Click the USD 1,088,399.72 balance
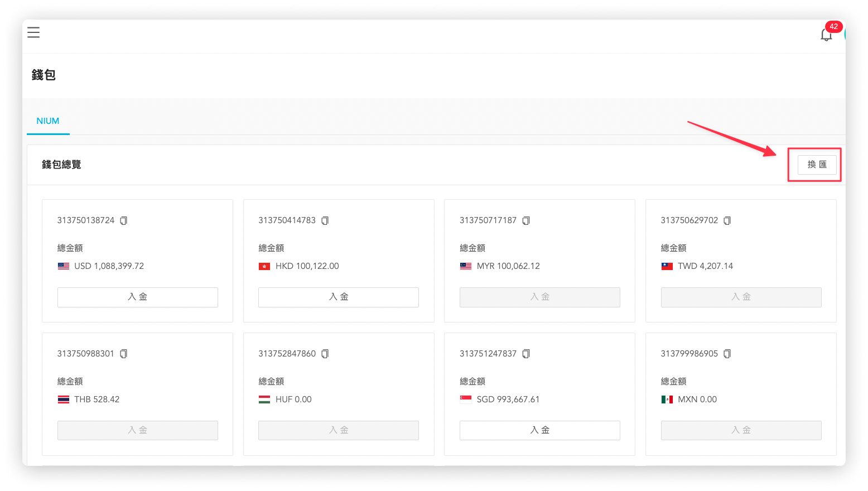The image size is (868, 491). pos(109,266)
